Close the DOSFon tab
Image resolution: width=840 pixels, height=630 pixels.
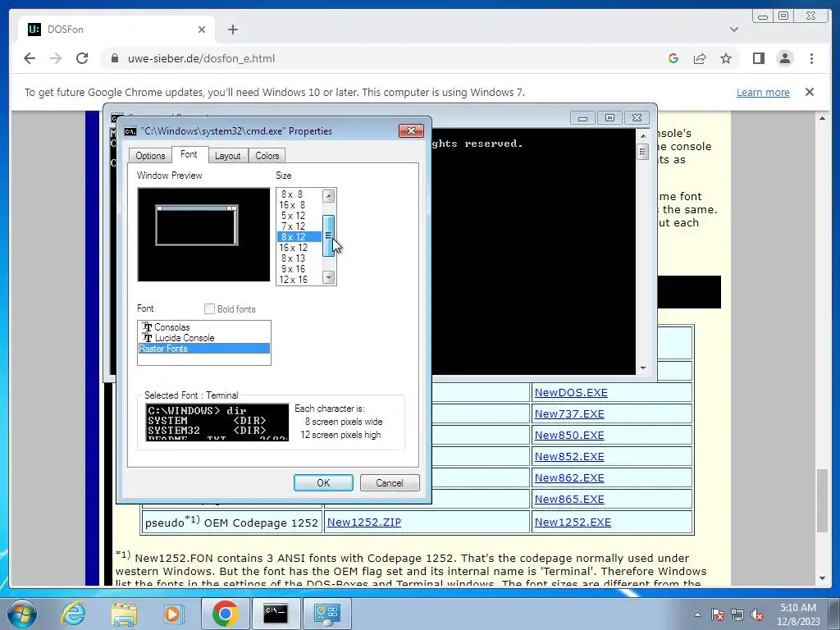(202, 30)
